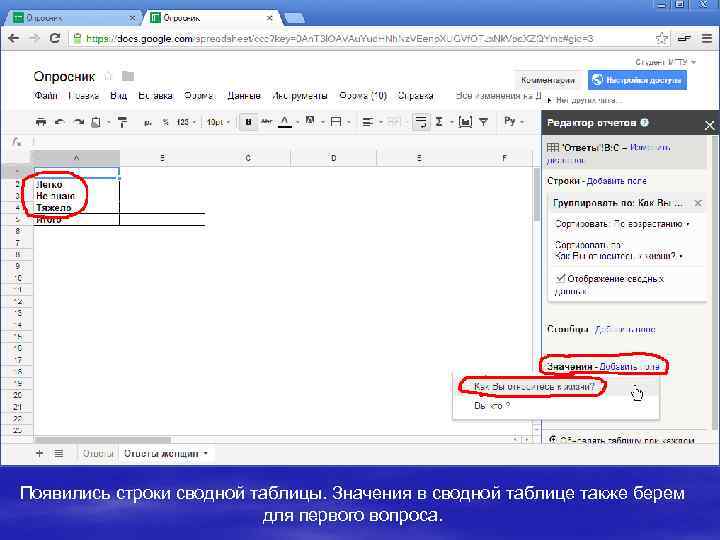This screenshot has height=540, width=720.
Task: Click Добавить поле link next to Значения
Action: coord(630,367)
